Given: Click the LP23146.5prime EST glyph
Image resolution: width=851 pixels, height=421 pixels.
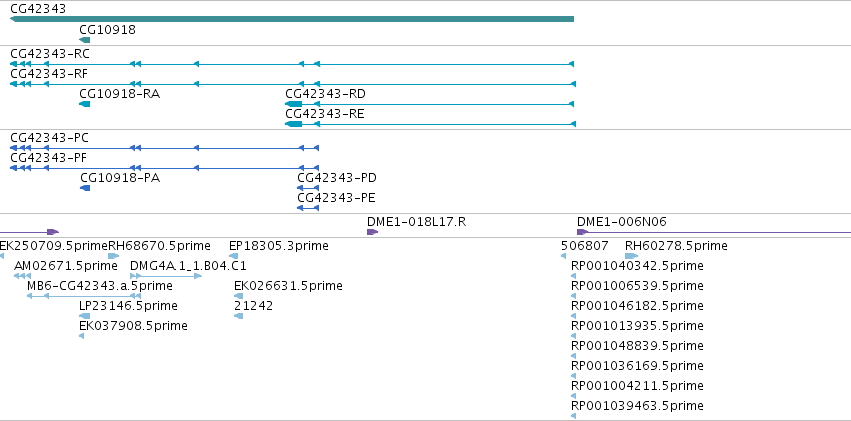Looking at the screenshot, I should [85, 316].
